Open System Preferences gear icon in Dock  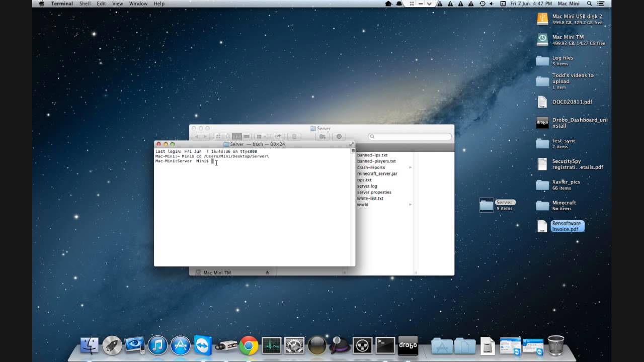point(294,345)
